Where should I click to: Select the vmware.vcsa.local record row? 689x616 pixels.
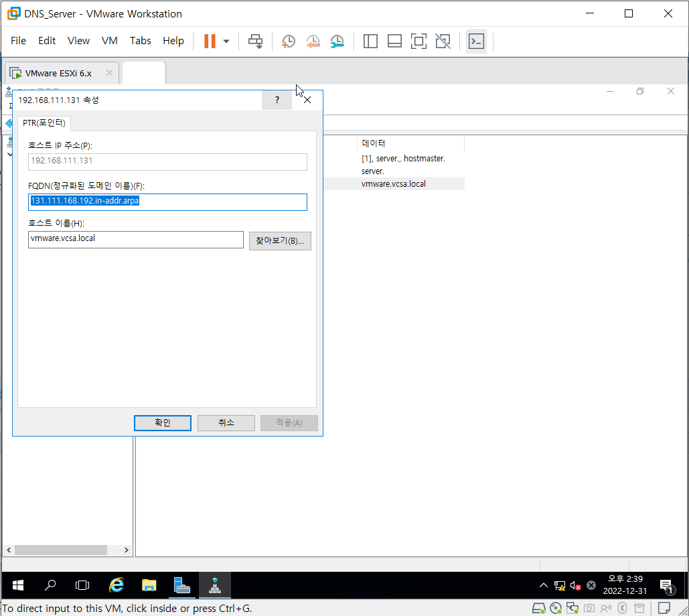pyautogui.click(x=394, y=184)
